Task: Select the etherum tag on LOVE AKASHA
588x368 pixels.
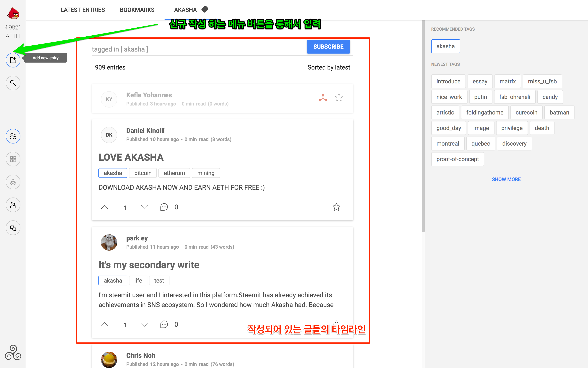Action: click(174, 173)
